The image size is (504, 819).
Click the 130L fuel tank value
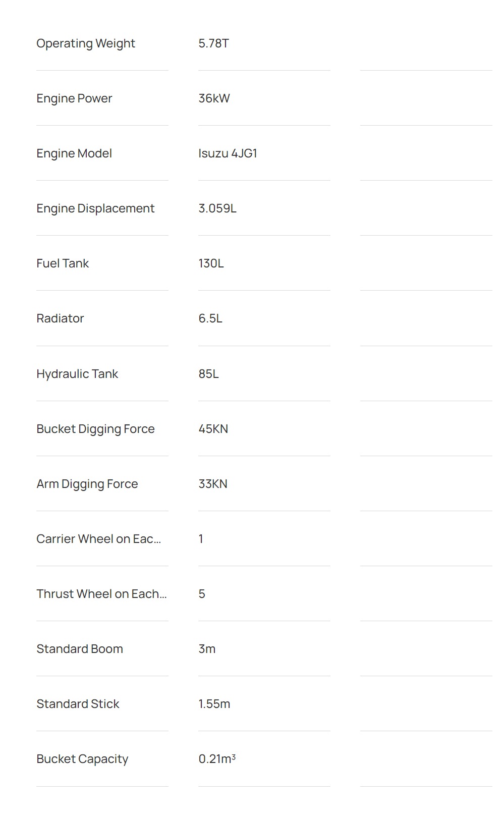point(211,263)
